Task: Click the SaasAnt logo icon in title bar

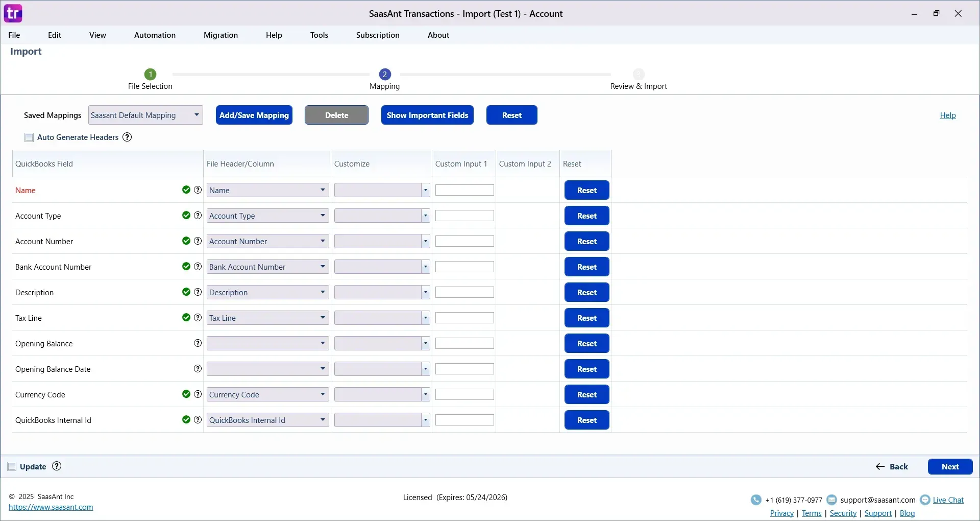Action: tap(13, 13)
